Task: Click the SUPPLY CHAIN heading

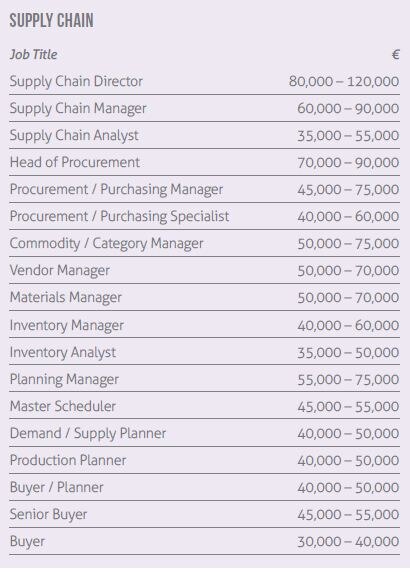Action: point(51,20)
